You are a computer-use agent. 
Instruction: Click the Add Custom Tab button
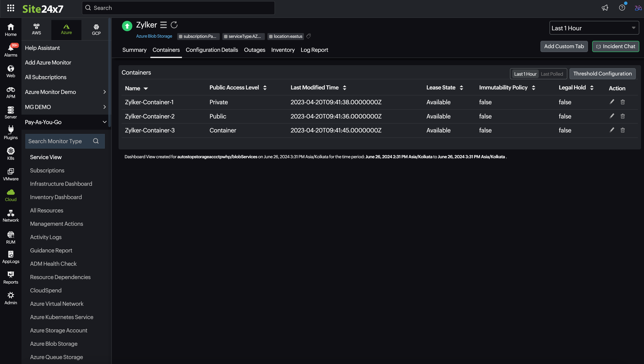(564, 46)
